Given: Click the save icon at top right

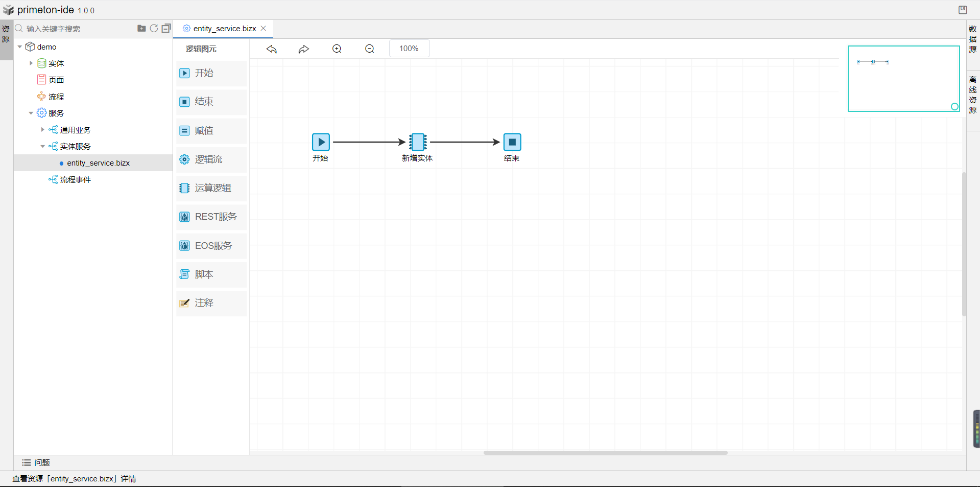Looking at the screenshot, I should pos(963,10).
